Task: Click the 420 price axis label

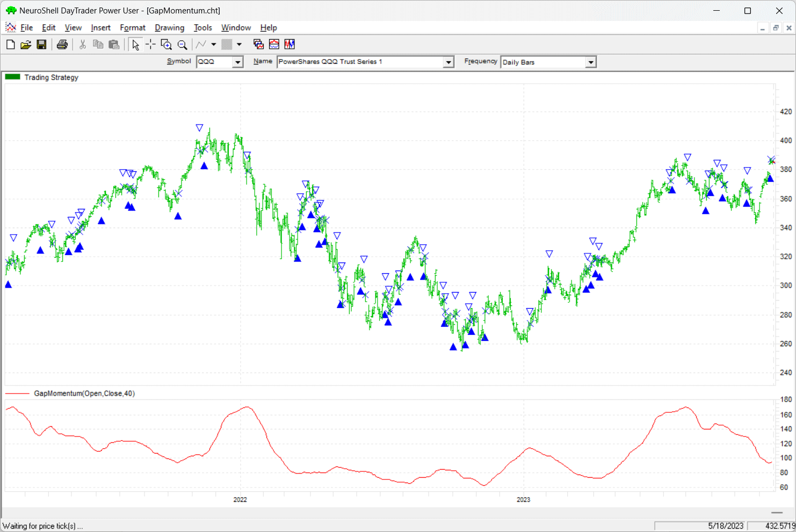Action: pyautogui.click(x=786, y=112)
